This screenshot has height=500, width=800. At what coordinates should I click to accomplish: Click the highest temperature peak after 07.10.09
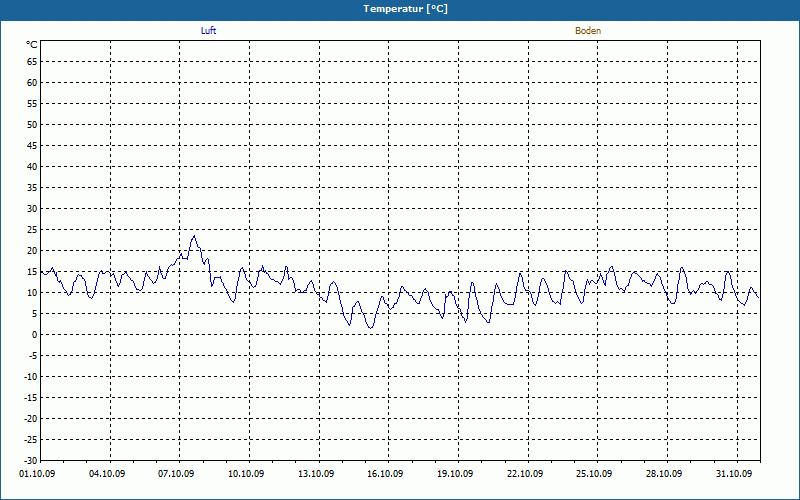tap(194, 236)
